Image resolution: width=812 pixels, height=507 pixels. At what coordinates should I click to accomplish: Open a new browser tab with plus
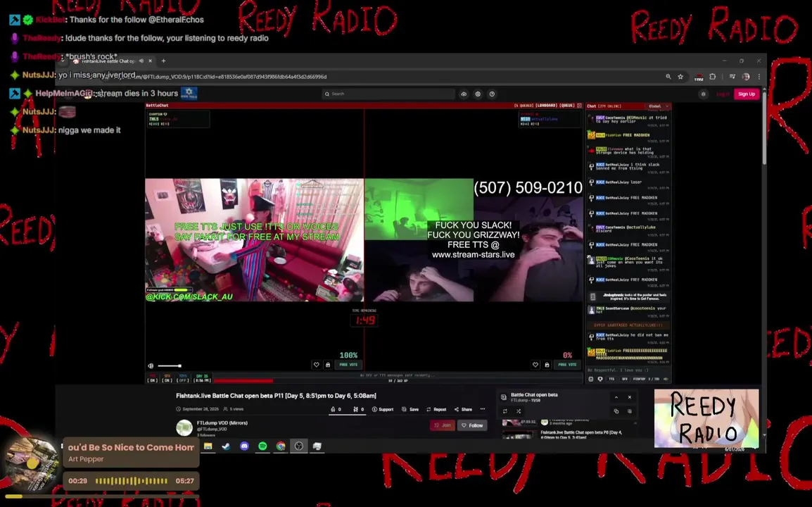[x=164, y=61]
